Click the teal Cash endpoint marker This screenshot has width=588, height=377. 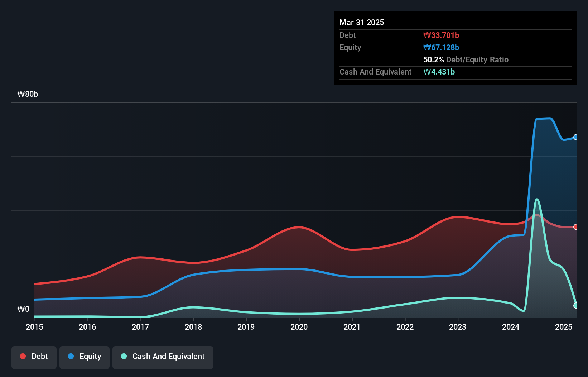576,306
